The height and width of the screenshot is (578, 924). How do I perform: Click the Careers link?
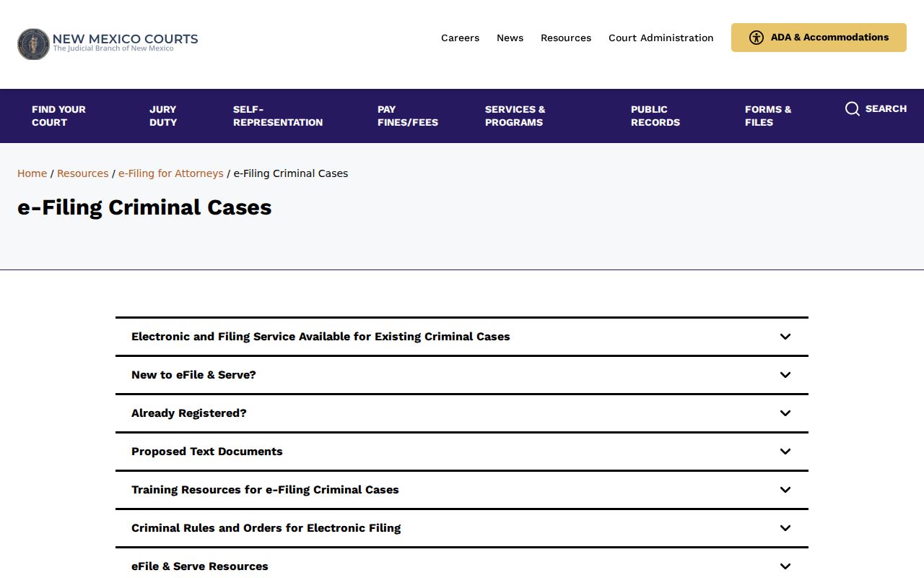(x=460, y=38)
